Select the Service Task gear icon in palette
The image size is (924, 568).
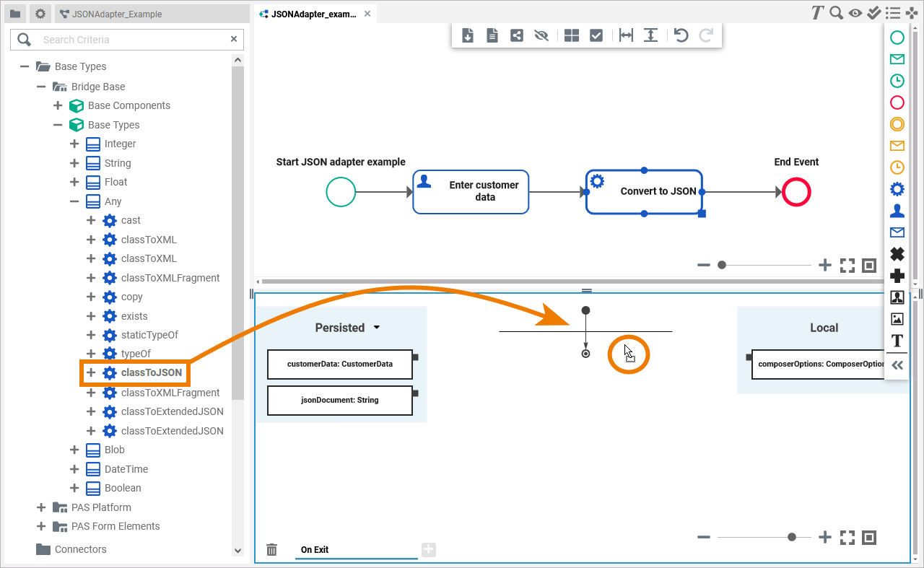[897, 188]
